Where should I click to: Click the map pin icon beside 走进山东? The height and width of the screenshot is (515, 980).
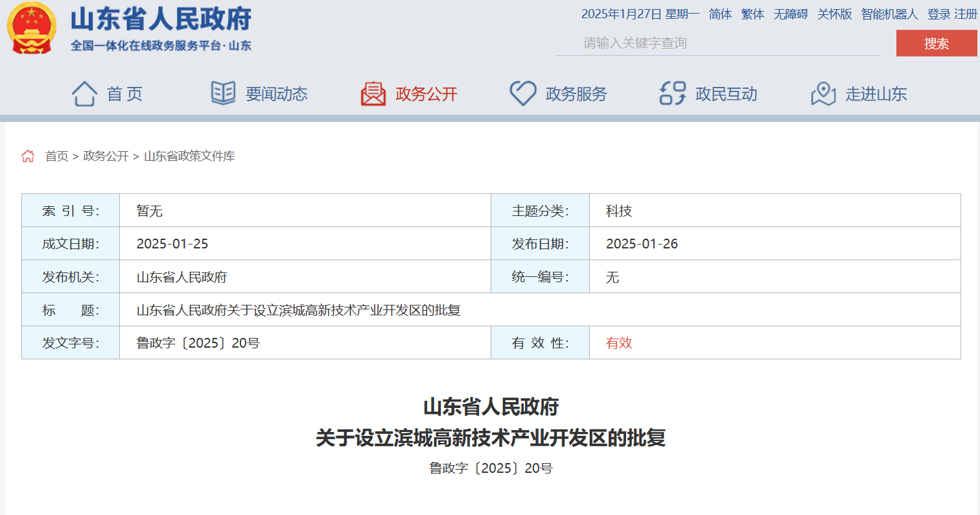click(823, 94)
